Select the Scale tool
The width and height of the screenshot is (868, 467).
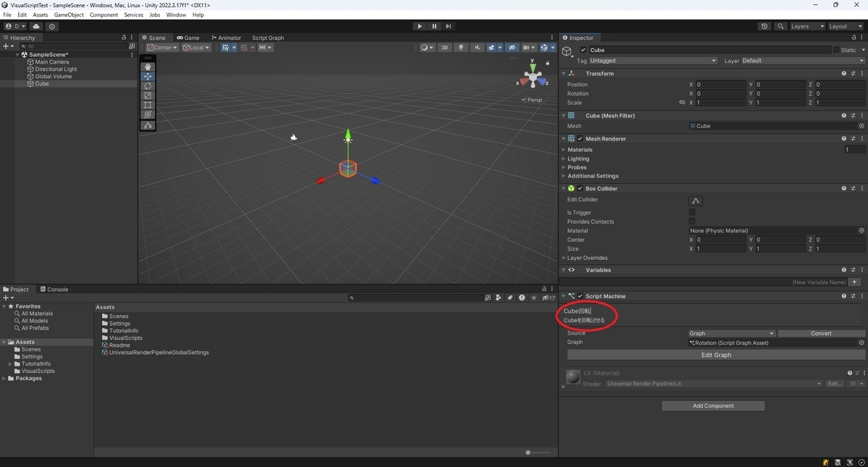point(148,96)
